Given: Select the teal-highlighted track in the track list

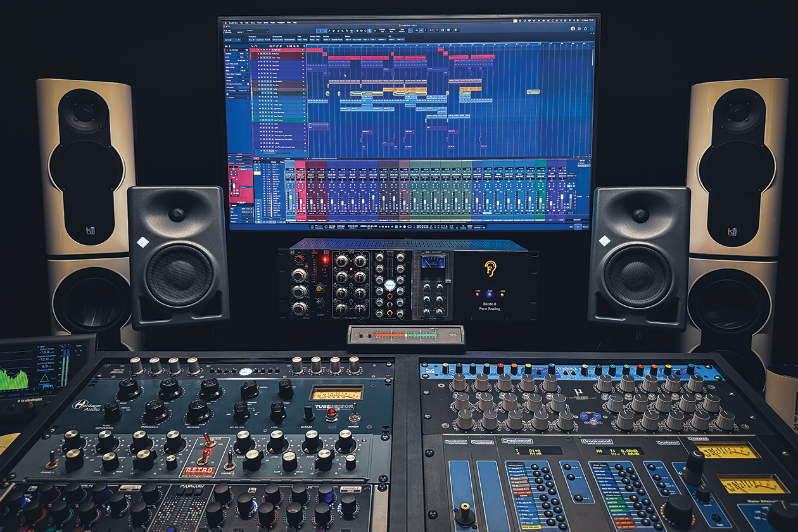Looking at the screenshot, I should tap(279, 119).
